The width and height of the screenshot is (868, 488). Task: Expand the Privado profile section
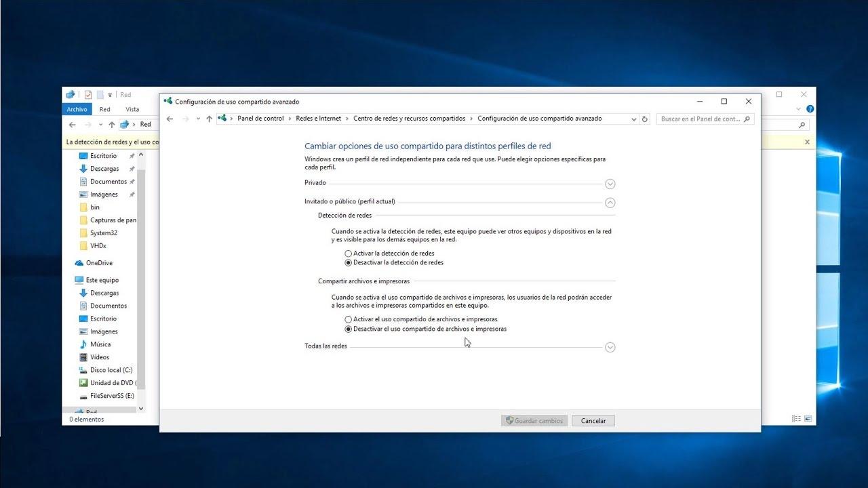point(610,184)
